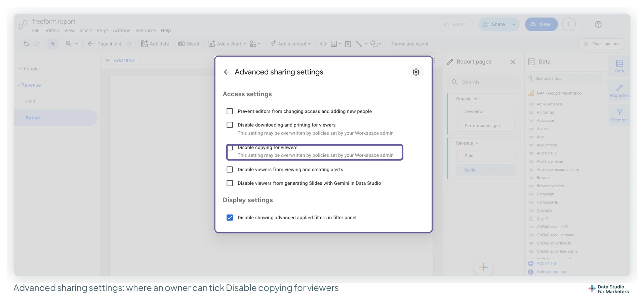Tick Prevent editors from changing access checkbox
This screenshot has height=301, width=644.
click(x=230, y=111)
